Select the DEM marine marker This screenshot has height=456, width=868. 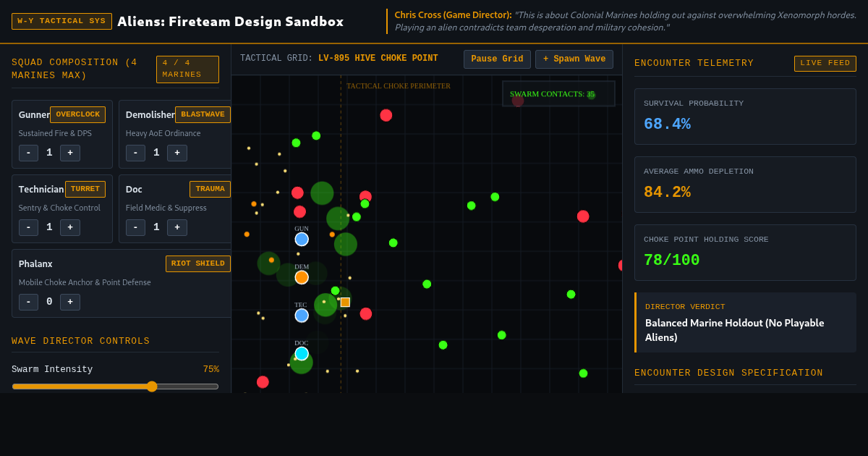coord(302,277)
